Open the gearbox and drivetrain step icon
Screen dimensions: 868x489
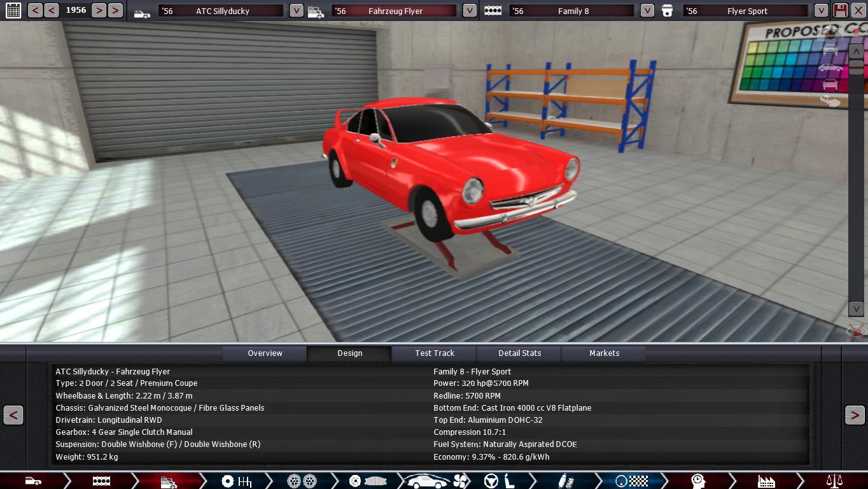[236, 481]
